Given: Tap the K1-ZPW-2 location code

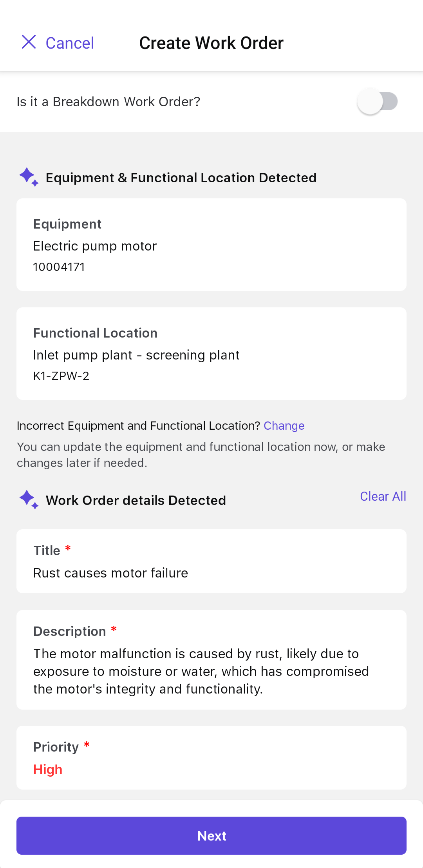Looking at the screenshot, I should 61,376.
